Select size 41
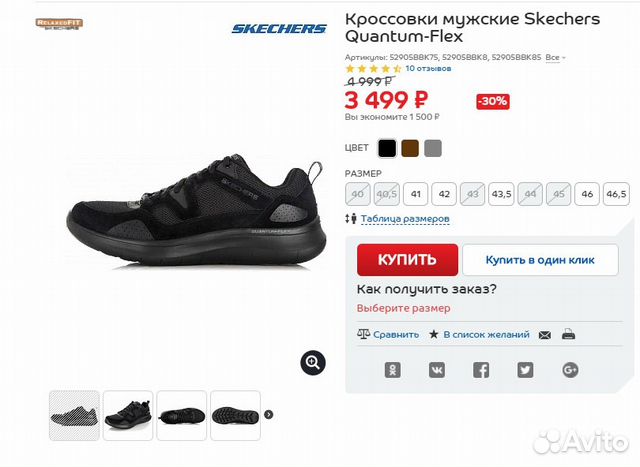The width and height of the screenshot is (640, 467). click(416, 194)
